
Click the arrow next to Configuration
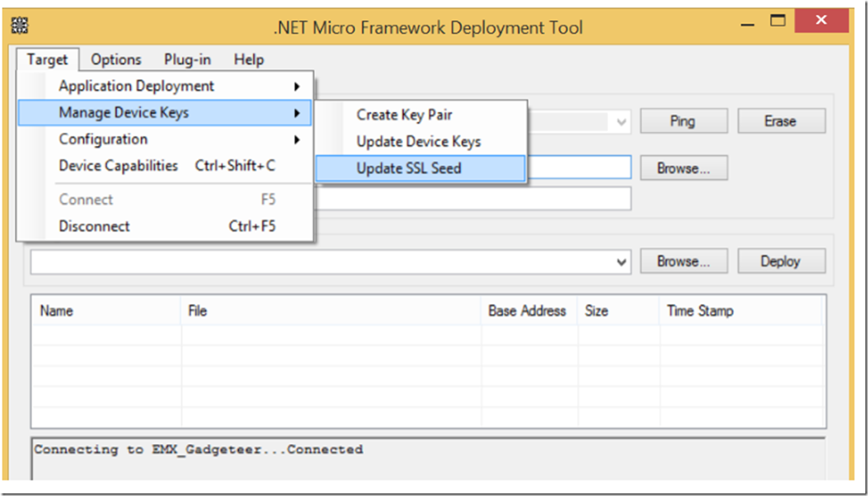pos(297,139)
